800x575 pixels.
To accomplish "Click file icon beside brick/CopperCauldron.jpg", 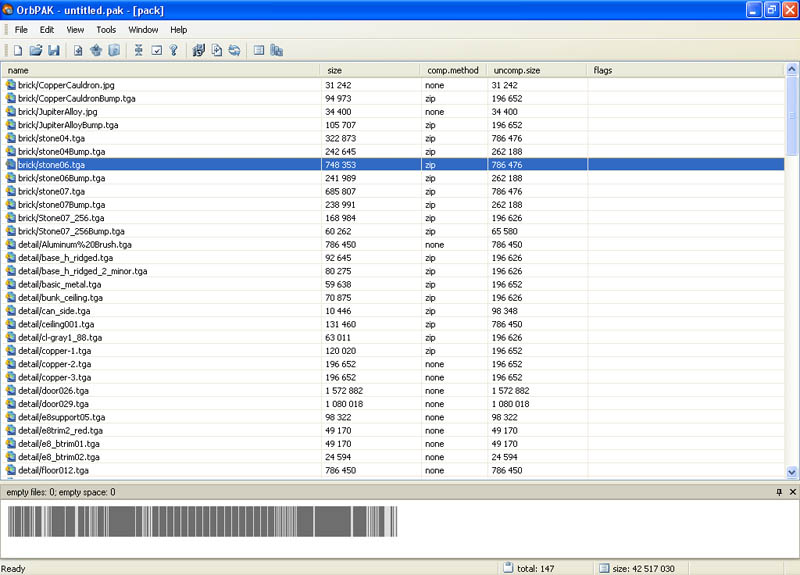I will [x=11, y=85].
